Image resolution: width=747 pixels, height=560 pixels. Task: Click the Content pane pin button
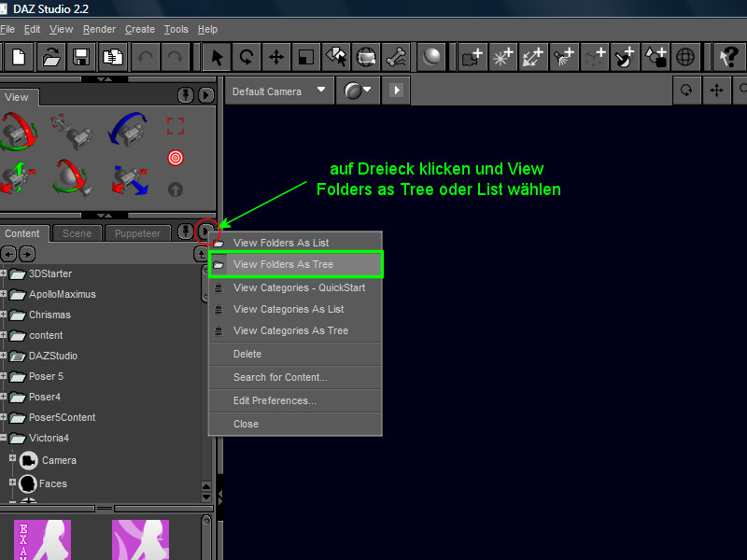[x=185, y=231]
